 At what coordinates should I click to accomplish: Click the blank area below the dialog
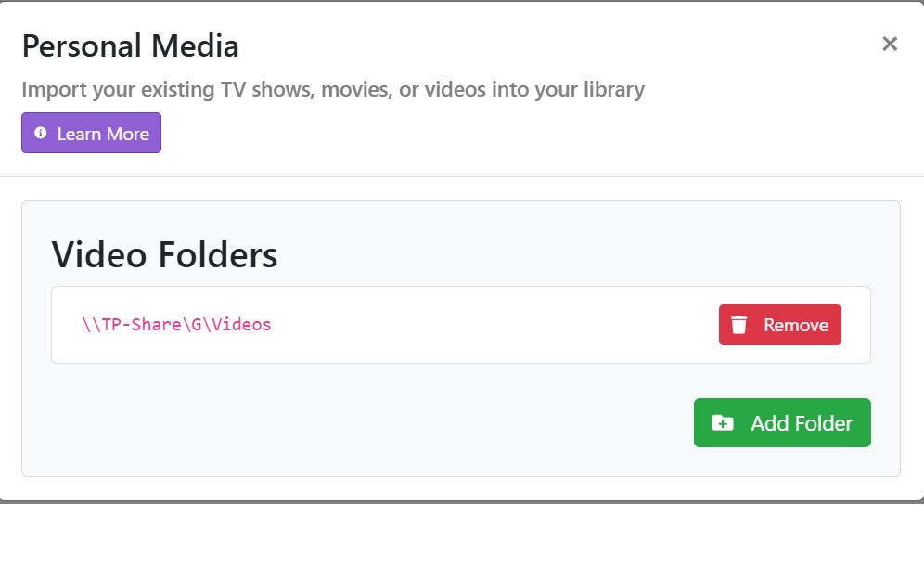[x=464, y=536]
